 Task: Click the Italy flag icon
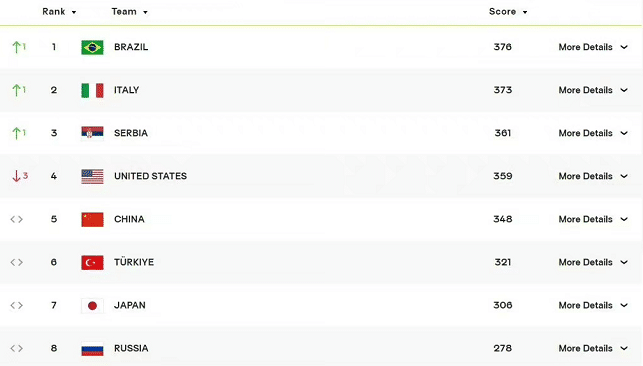[92, 91]
